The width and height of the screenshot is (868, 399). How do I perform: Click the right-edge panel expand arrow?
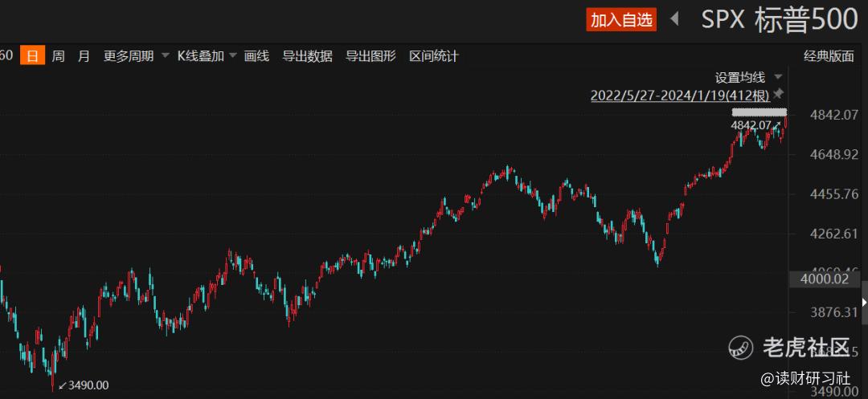tap(865, 303)
